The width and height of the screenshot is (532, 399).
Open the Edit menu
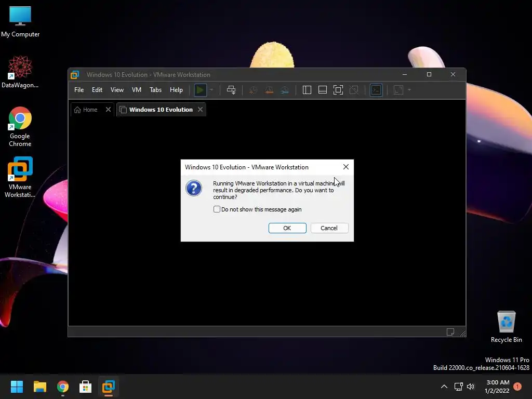tap(97, 90)
